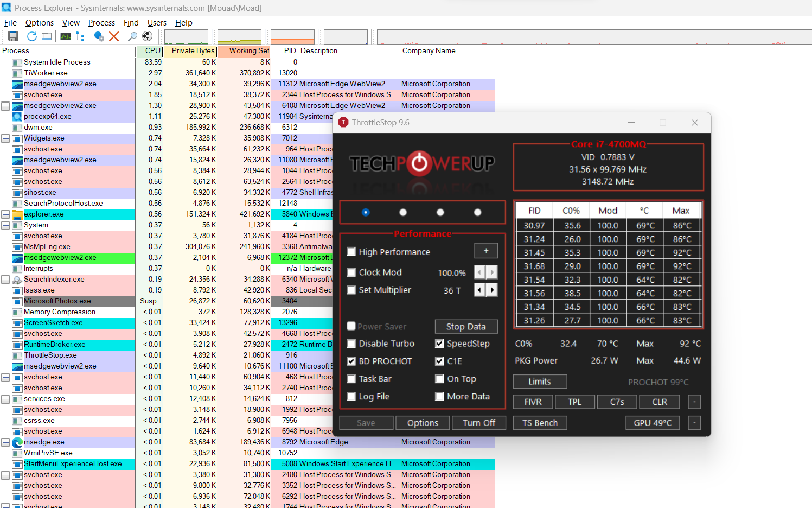Collapse node beside svchost.exe PID 468
812x508 pixels.
pos(5,377)
